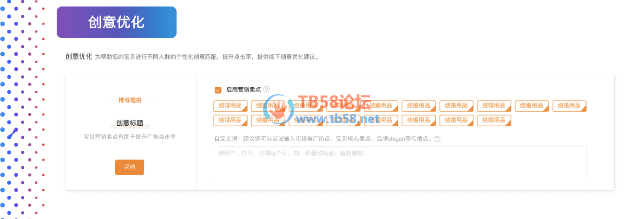644x219 pixels.
Task: Select the sixth 结婚用品 tag in bottom row
Action: (419, 120)
